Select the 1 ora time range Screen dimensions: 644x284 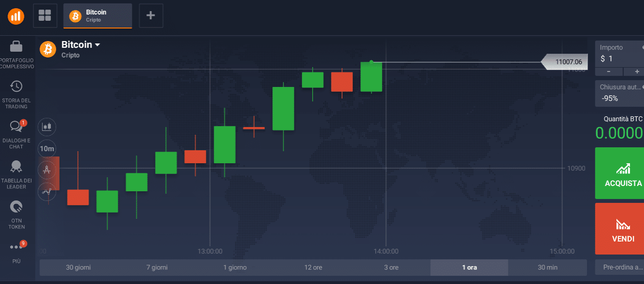pos(469,268)
